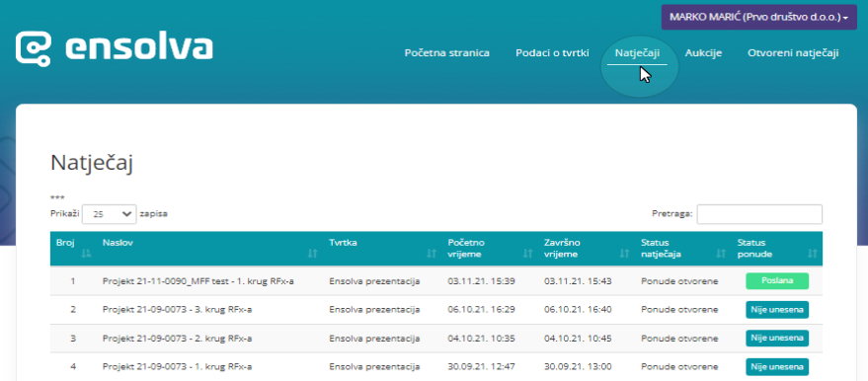Click title Projekt 21-09-0073 - 2. krug RFx-a
This screenshot has width=868, height=381.
point(177,338)
